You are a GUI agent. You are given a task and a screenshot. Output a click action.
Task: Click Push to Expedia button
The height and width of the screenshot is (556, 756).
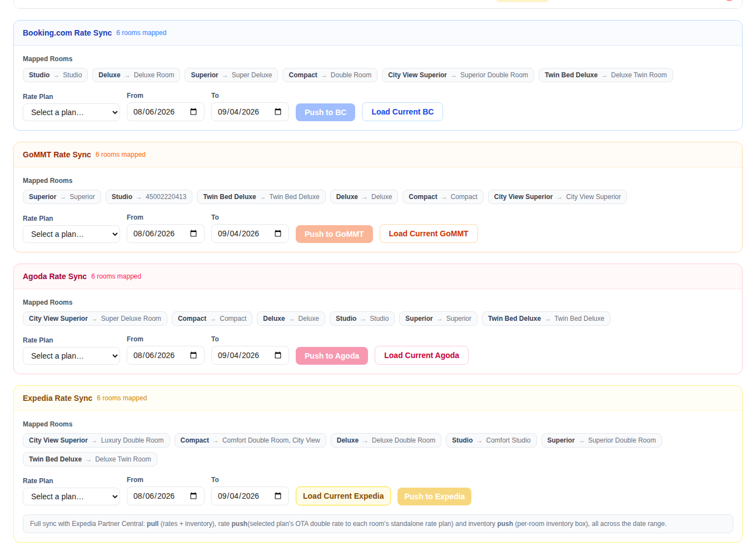tap(434, 497)
